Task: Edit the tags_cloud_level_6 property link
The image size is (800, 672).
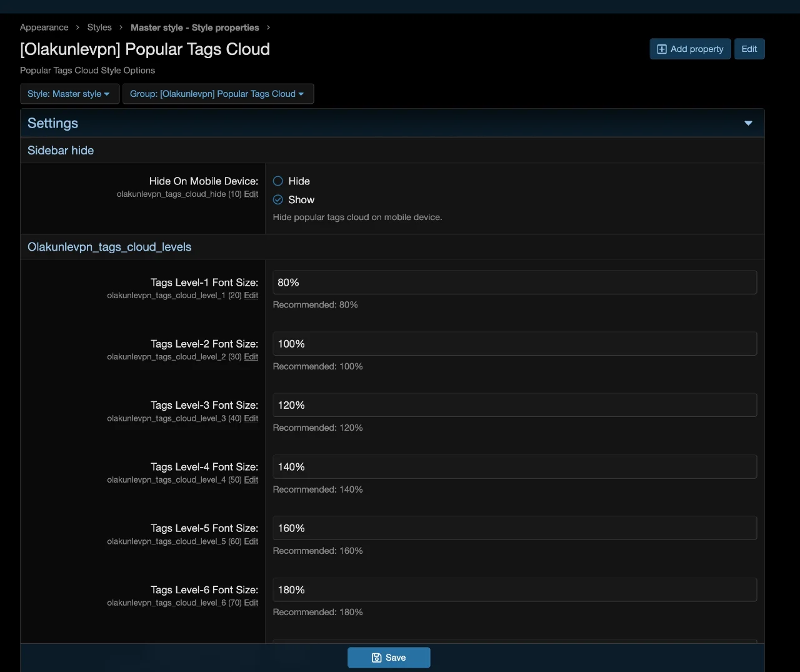Action: [x=251, y=603]
